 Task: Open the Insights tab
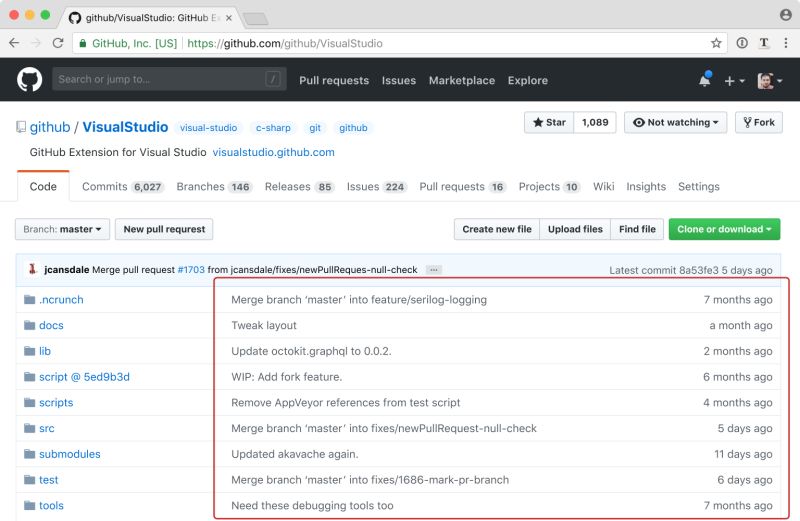(x=646, y=187)
